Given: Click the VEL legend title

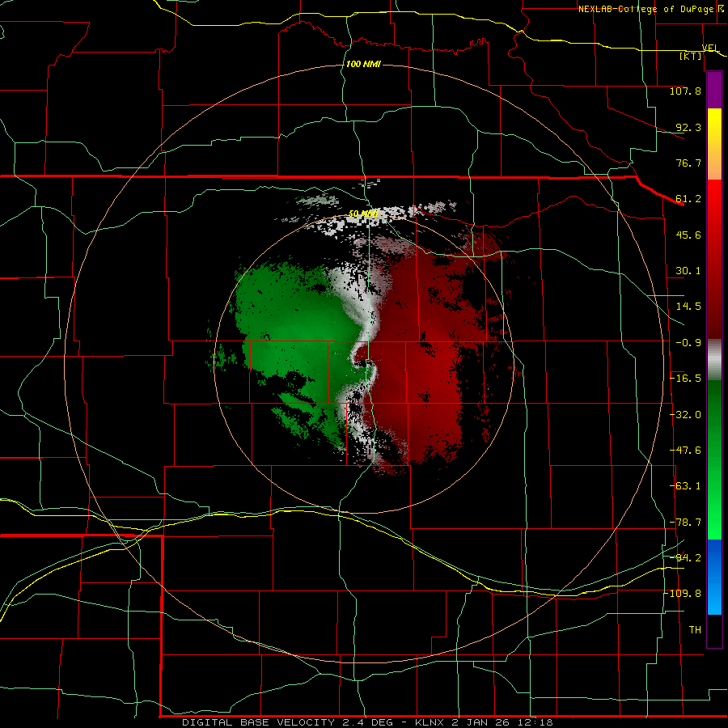Looking at the screenshot, I should coord(710,48).
